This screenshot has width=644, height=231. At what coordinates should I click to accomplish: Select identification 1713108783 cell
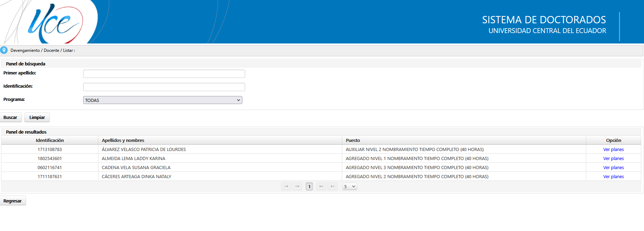[50, 149]
